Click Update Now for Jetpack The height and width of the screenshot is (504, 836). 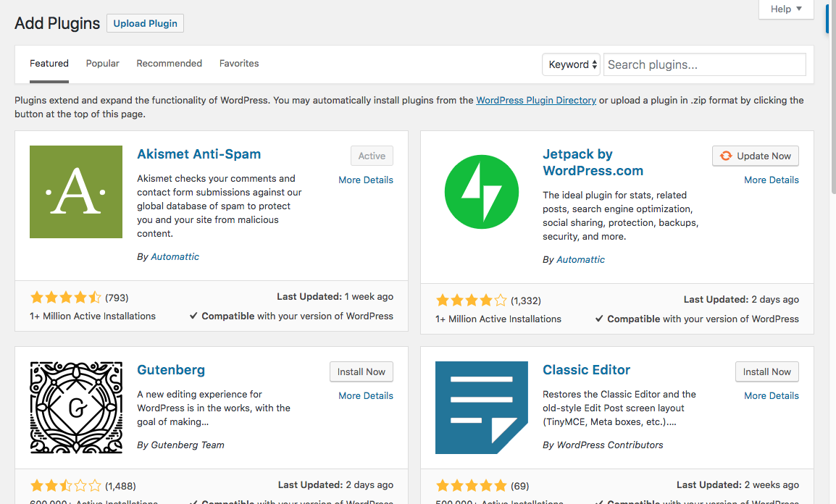click(x=756, y=156)
